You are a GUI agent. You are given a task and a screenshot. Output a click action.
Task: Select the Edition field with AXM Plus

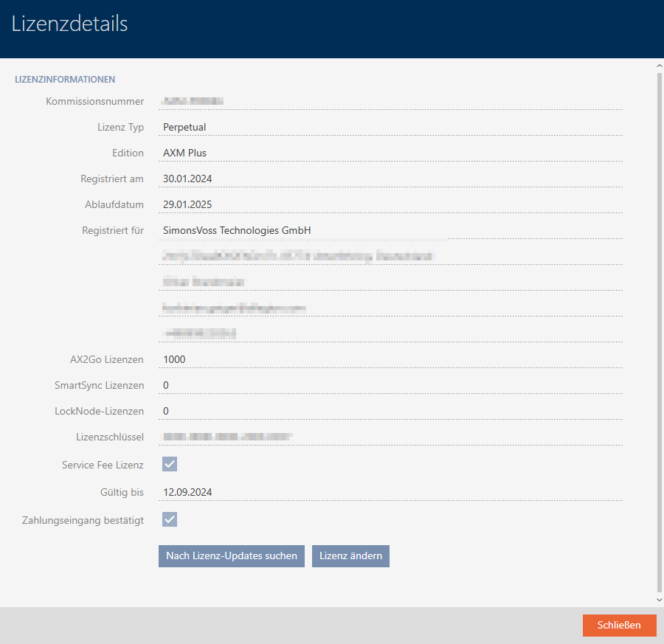[391, 153]
